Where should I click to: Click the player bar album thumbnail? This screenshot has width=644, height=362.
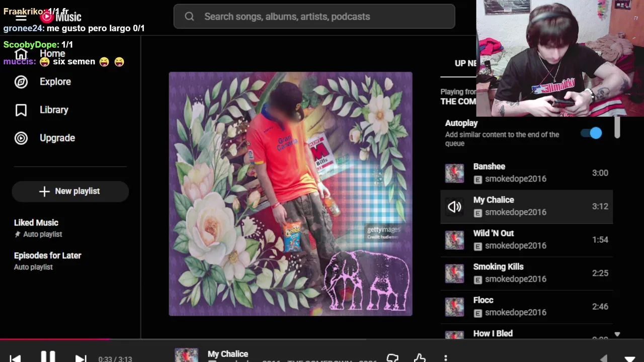click(x=186, y=355)
